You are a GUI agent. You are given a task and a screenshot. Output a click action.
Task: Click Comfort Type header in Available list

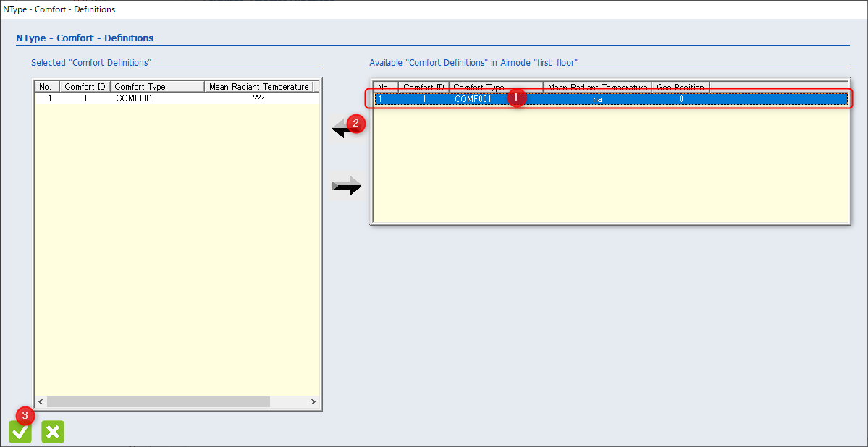(497, 88)
